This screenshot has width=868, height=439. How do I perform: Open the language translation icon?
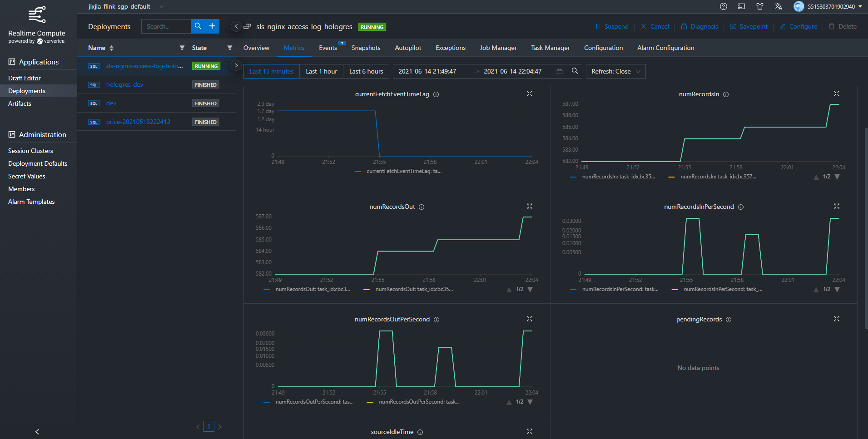(779, 6)
